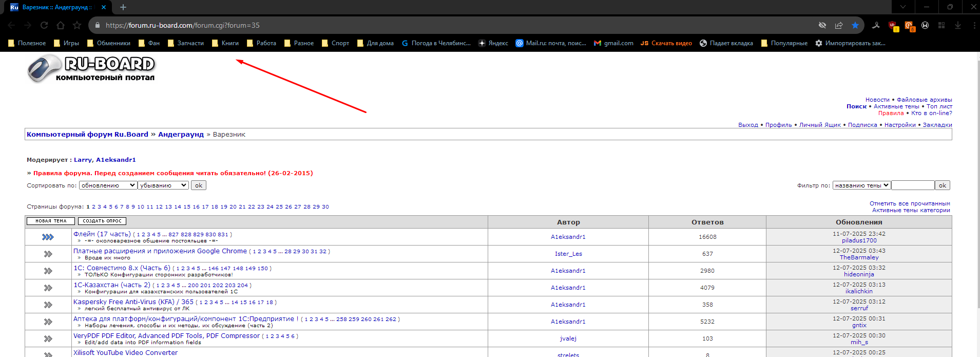Screen dimensions: 980x357
Task: Click arrows icon of 1С-Казахстан row
Action: pyautogui.click(x=48, y=288)
